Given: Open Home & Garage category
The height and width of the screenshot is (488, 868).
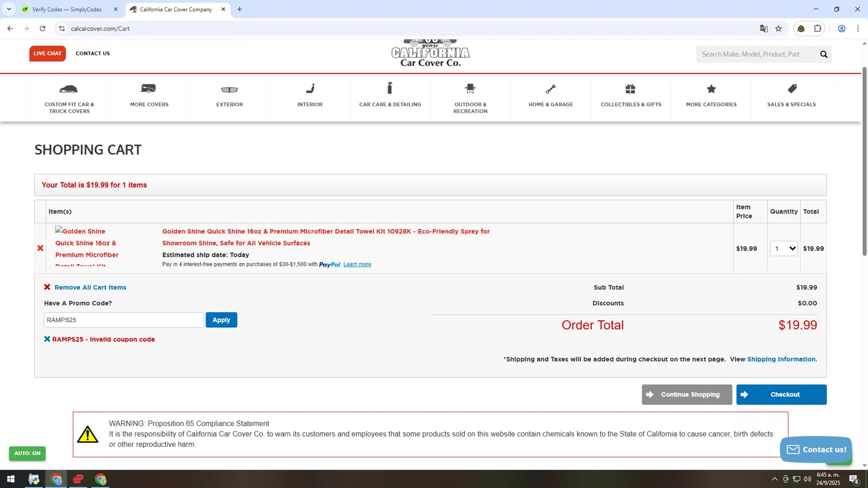Looking at the screenshot, I should click(551, 98).
